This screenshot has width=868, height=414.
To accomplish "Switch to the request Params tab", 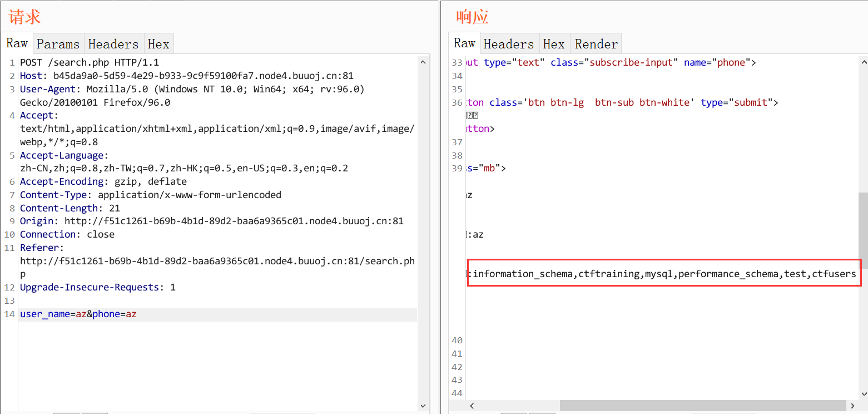I will (58, 44).
